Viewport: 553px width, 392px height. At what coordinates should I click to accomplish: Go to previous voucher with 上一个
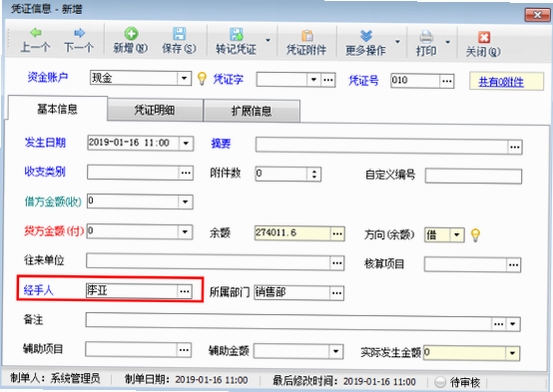(x=35, y=40)
